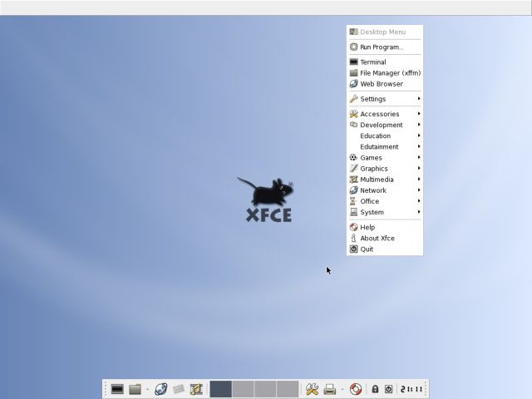Lock the screen with the padlock icon
532x399 pixels.
pyautogui.click(x=375, y=389)
